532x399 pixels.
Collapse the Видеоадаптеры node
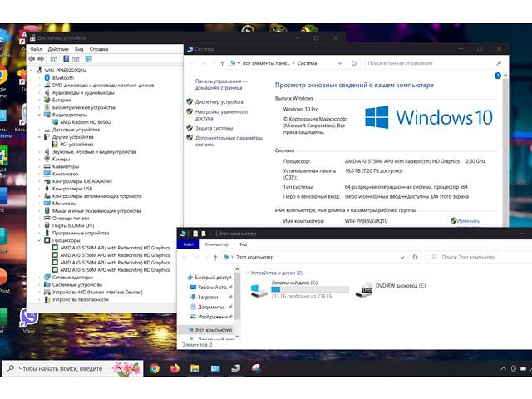click(x=39, y=115)
